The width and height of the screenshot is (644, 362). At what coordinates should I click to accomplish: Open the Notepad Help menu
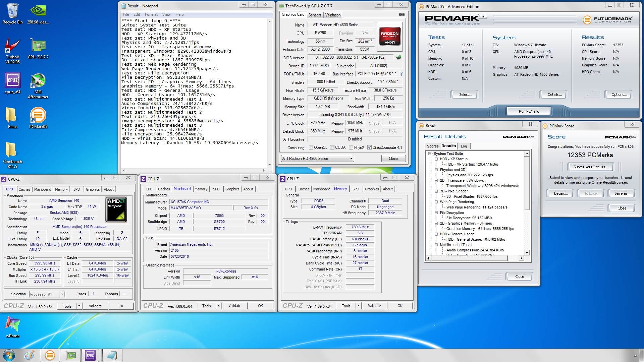[x=179, y=14]
